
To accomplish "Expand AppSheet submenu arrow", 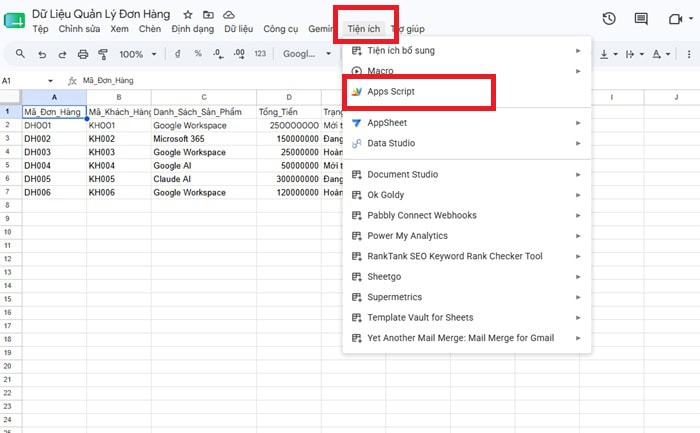I will tap(578, 123).
